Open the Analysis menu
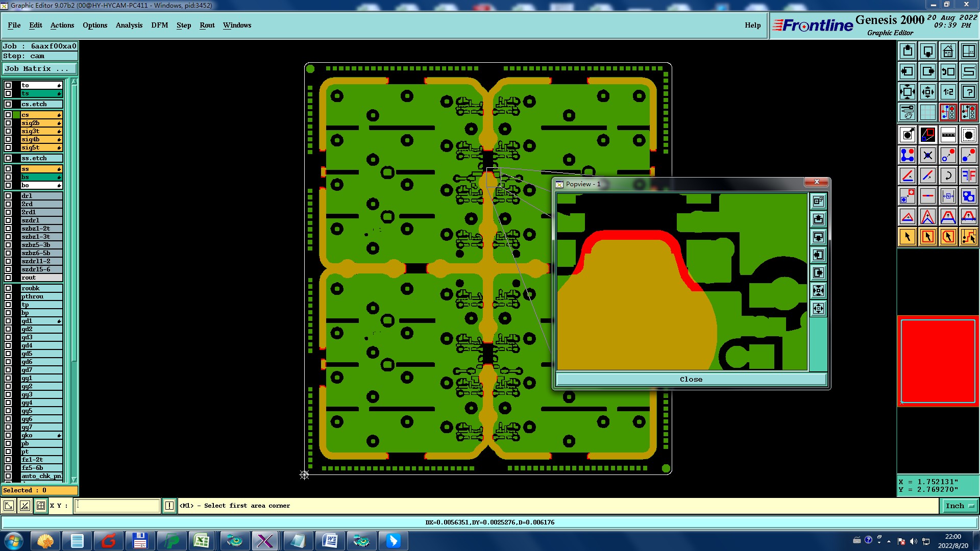 tap(129, 25)
